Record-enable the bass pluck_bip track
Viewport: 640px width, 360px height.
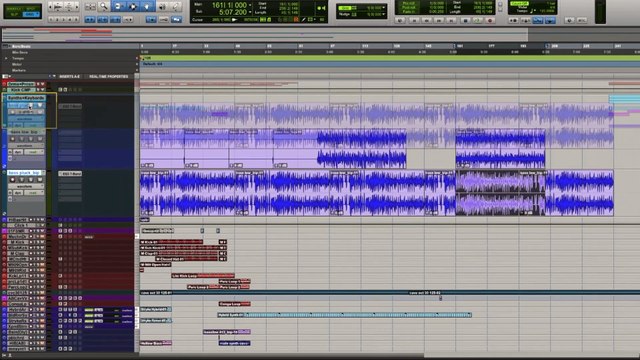coord(13,180)
